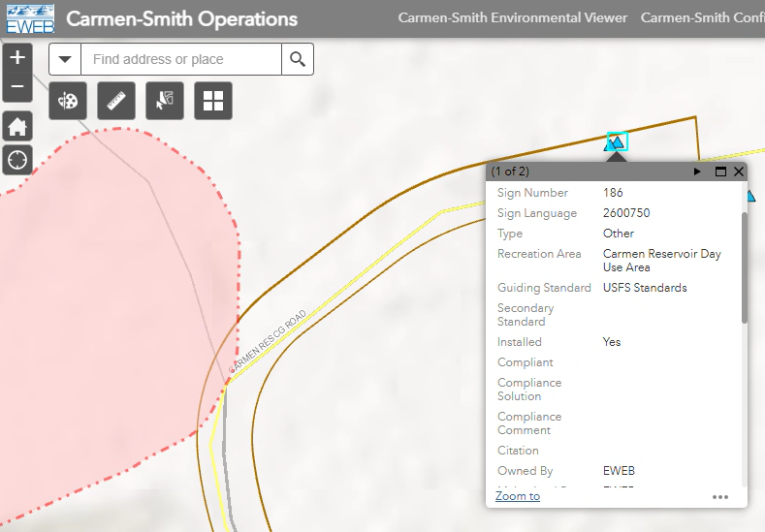Click the Compliance Solution field label
This screenshot has height=532, width=765.
coord(529,390)
